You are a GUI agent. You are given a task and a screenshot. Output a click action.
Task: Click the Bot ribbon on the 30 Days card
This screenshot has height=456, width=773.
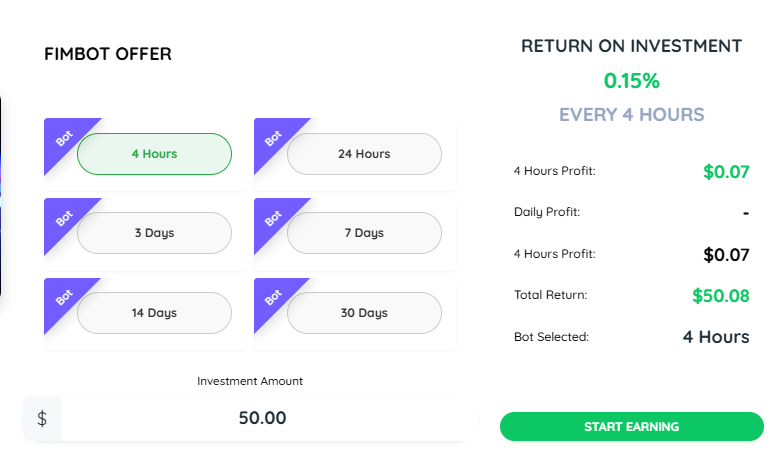tap(272, 296)
